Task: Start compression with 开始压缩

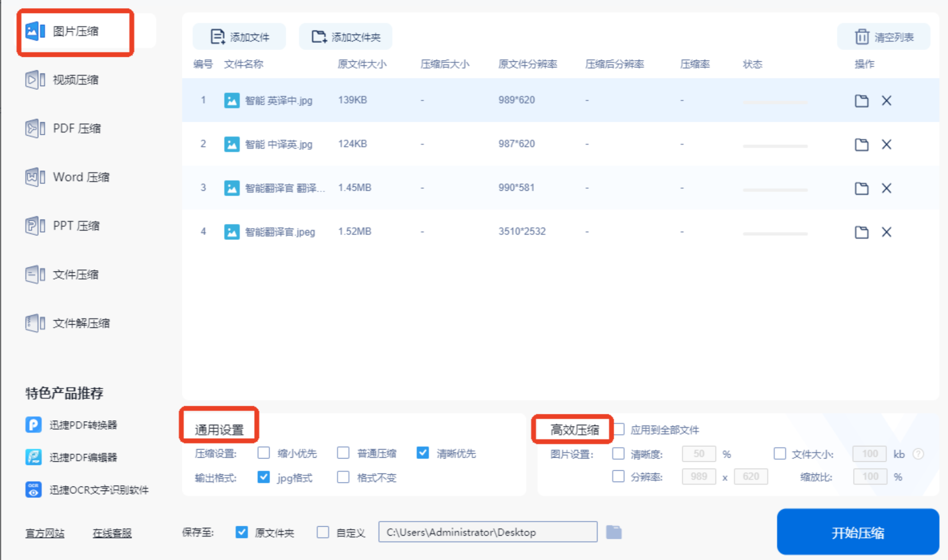Action: coord(858,532)
